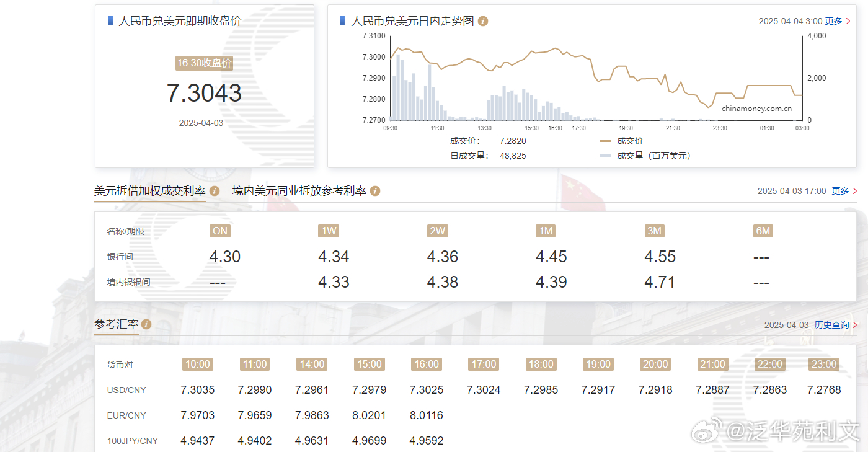Click red arrow next to 历史查询
Viewport: 868px width, 452px height.
tap(856, 325)
